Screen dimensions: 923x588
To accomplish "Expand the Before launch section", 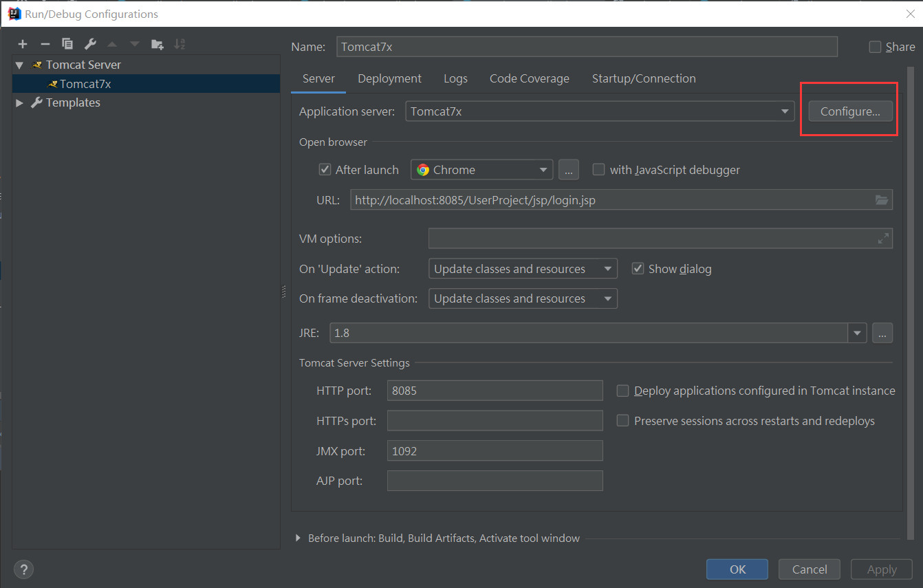I will [x=298, y=538].
